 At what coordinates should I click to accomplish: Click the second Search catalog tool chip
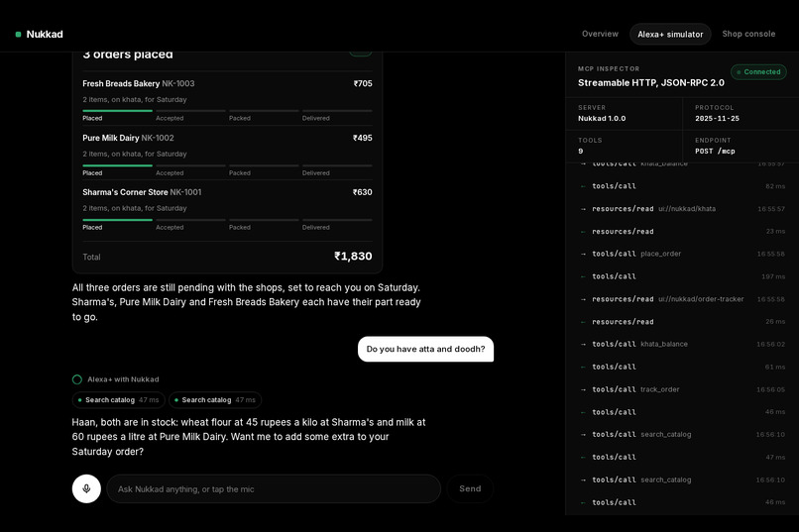click(215, 400)
